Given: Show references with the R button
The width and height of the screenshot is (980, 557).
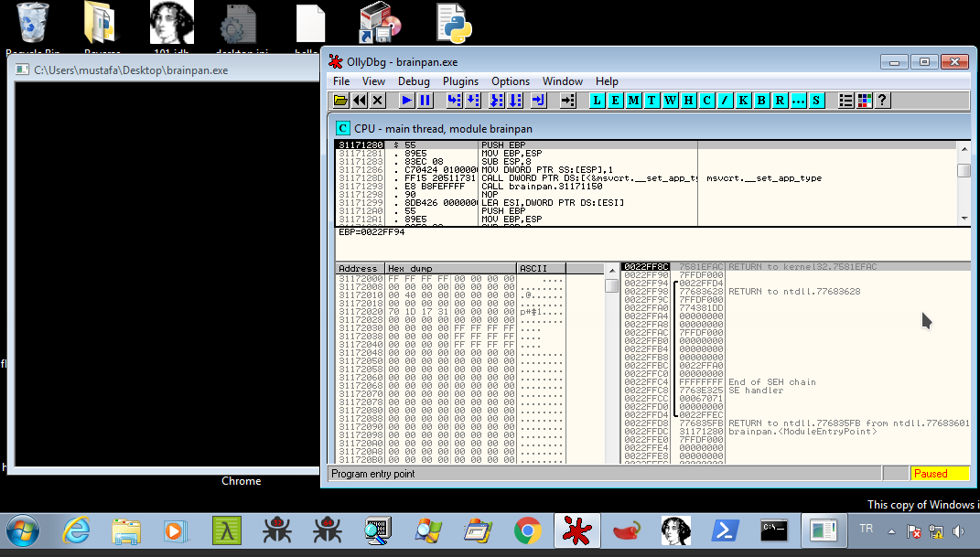Looking at the screenshot, I should click(x=780, y=101).
